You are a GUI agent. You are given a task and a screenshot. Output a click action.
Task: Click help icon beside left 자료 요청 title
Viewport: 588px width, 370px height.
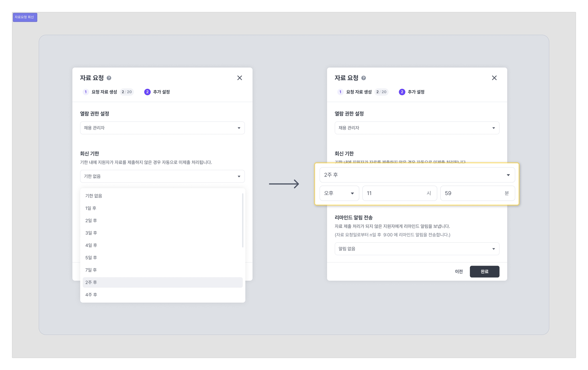coord(109,78)
